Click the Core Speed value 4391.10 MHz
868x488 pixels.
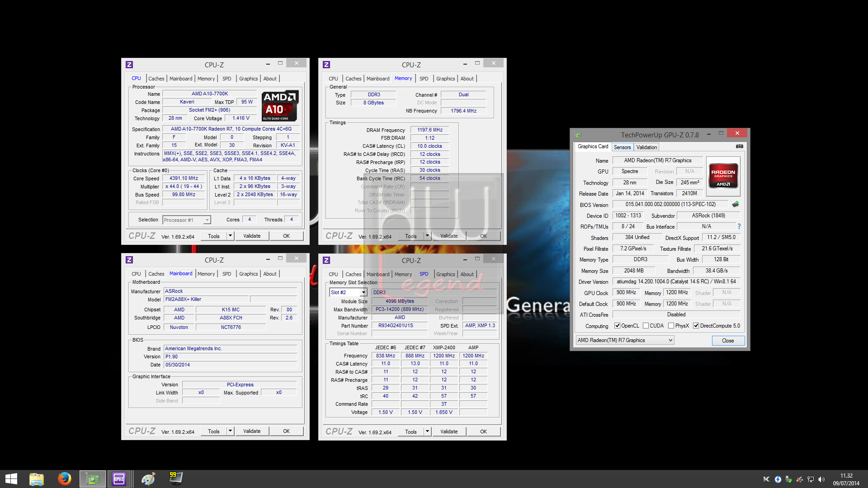point(184,178)
